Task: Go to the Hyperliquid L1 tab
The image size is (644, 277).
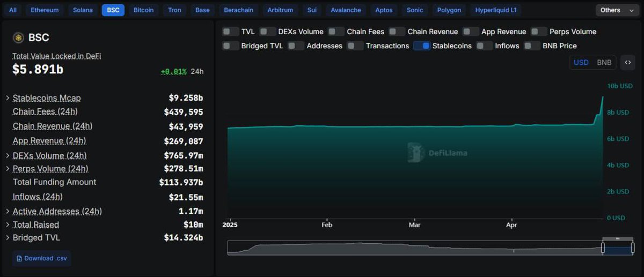Action: coord(495,10)
